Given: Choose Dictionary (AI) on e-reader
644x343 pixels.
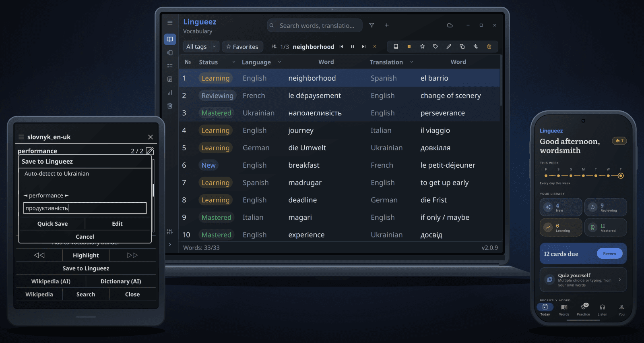Looking at the screenshot, I should (121, 281).
